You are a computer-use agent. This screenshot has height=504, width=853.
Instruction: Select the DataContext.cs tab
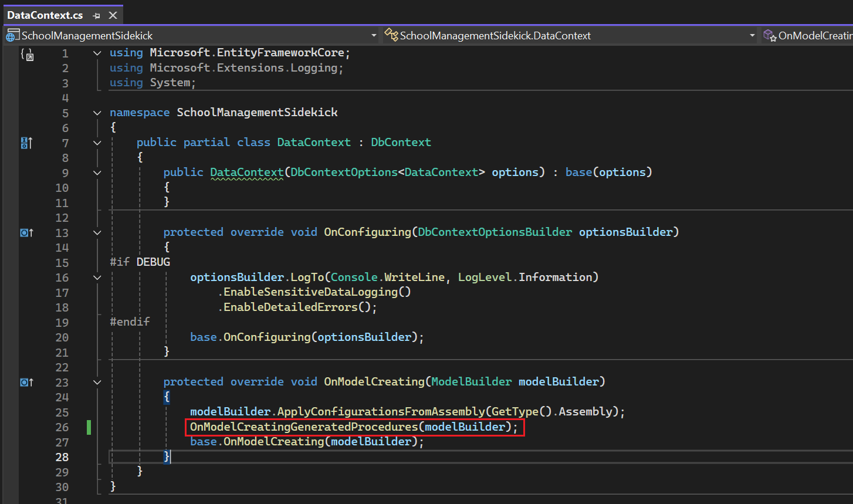pos(45,15)
